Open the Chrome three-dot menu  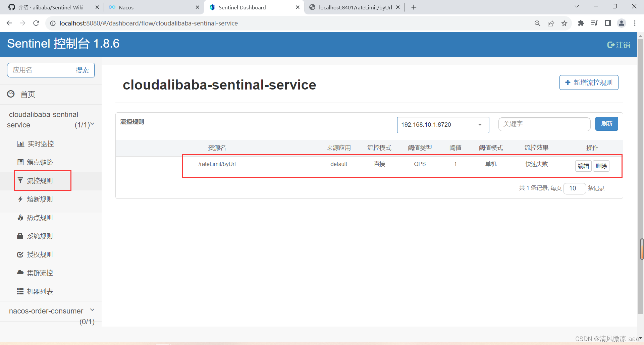(x=635, y=23)
